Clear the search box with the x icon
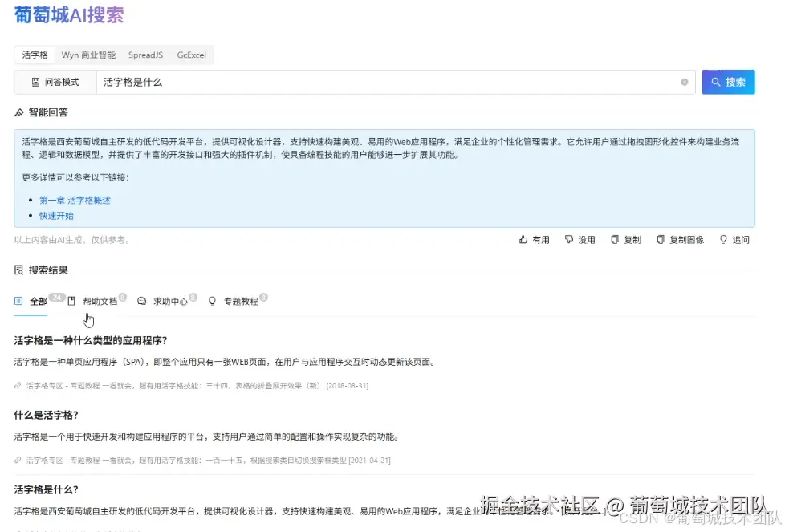Screen dimensions: 785x532 (x=684, y=82)
